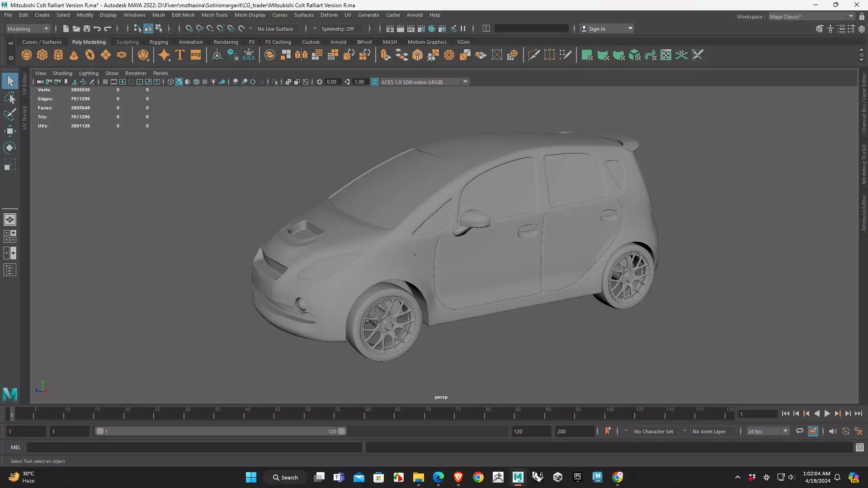Image resolution: width=868 pixels, height=488 pixels.
Task: Toggle wireframe display in viewport
Action: (x=170, y=82)
